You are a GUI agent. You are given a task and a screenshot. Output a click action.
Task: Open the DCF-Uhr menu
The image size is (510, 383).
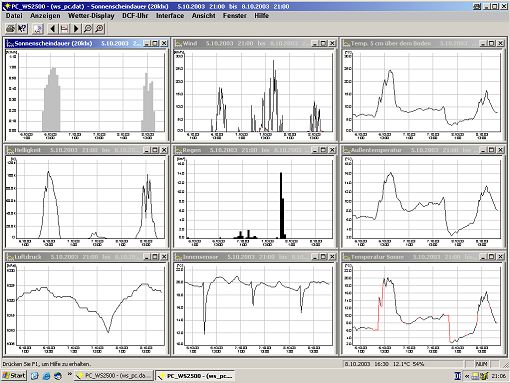[x=135, y=16]
